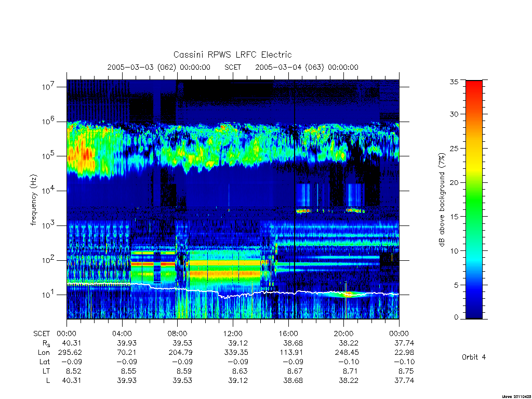Click the end time "2005-03-04 (063) 00:00:00"
The height and width of the screenshot is (399, 532).
pyautogui.click(x=307, y=67)
